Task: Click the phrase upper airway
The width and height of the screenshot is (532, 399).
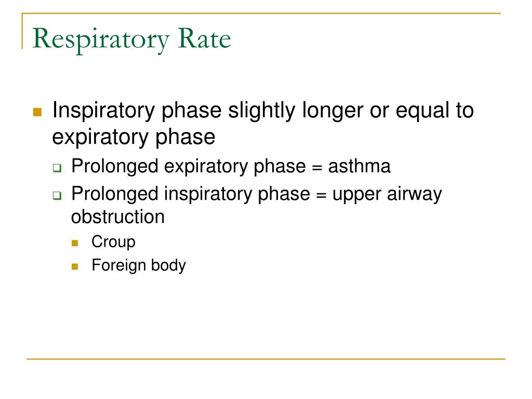Action: 387,195
